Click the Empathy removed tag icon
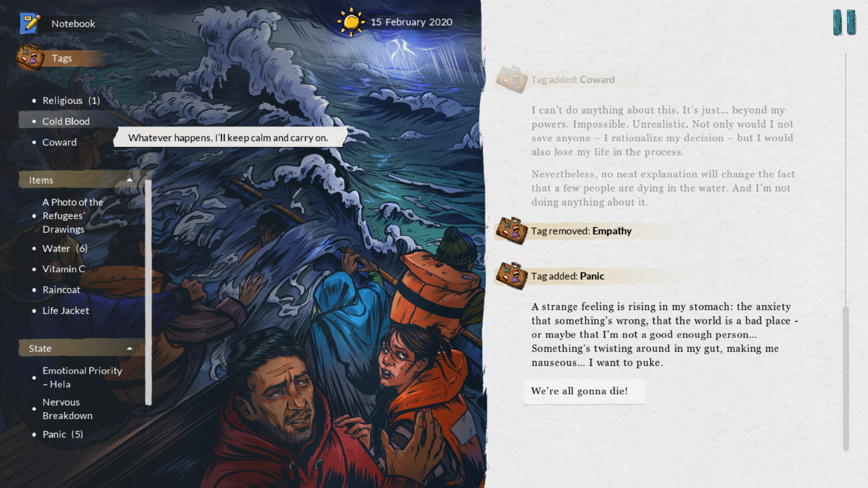This screenshot has width=868, height=488. click(511, 230)
